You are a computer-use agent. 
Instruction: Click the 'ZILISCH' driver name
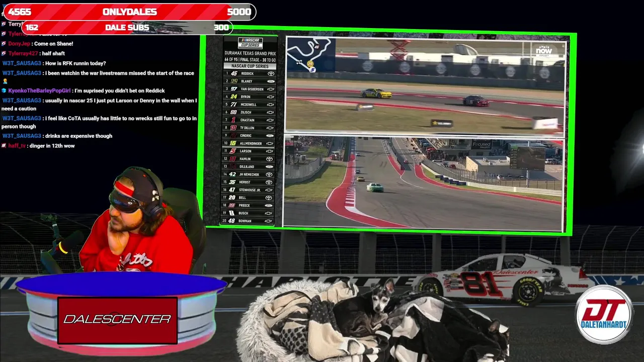point(247,112)
